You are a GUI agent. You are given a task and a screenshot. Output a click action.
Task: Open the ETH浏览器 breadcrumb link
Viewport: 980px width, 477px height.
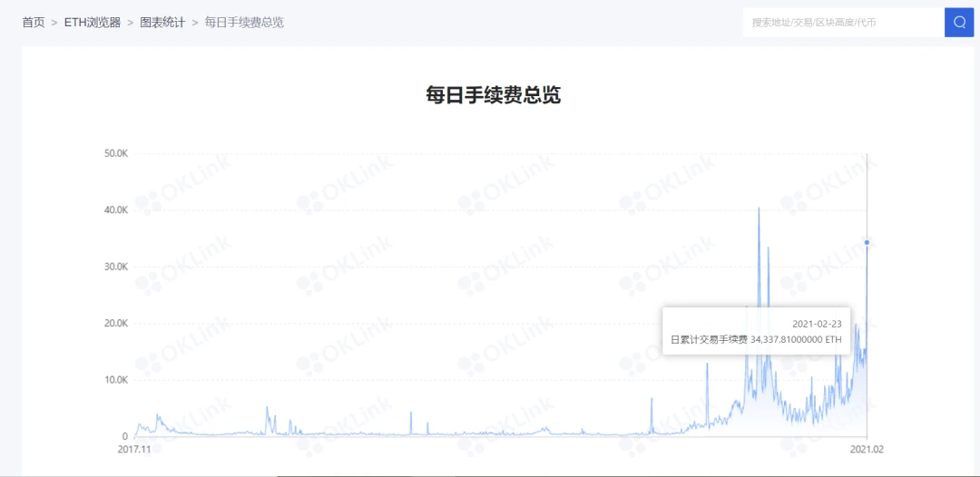tap(93, 23)
